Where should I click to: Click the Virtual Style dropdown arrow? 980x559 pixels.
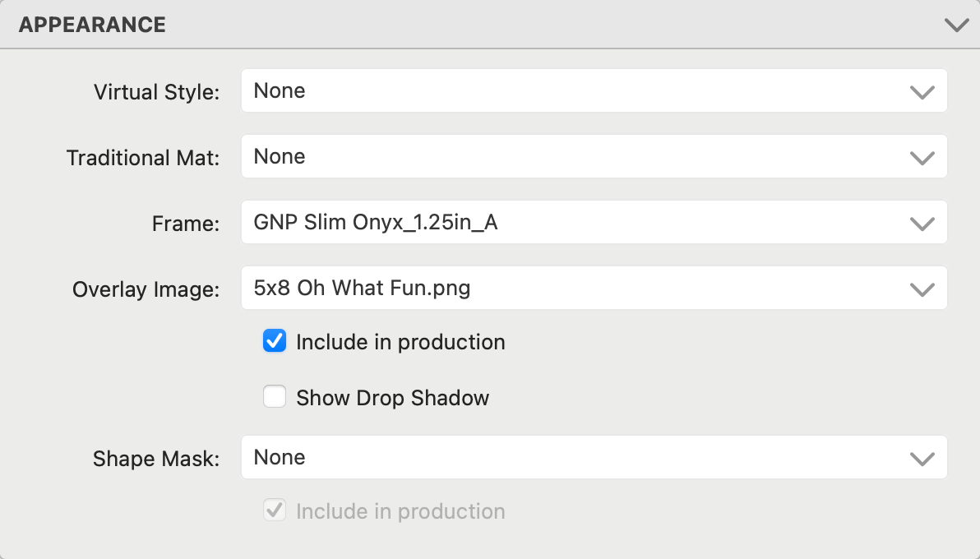(922, 91)
